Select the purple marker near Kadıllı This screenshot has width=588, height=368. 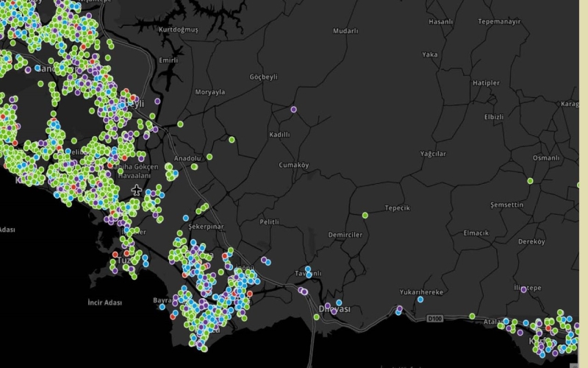pos(293,110)
